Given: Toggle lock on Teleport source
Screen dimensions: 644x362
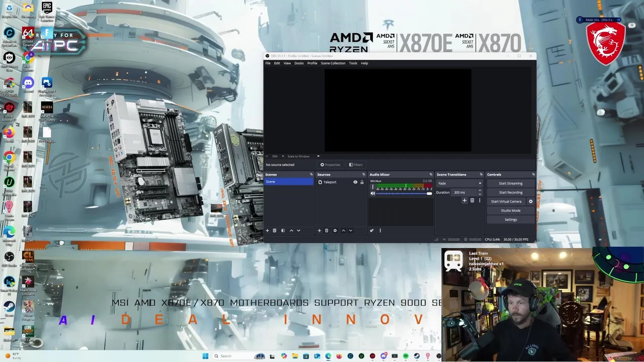Looking at the screenshot, I should pos(362,182).
